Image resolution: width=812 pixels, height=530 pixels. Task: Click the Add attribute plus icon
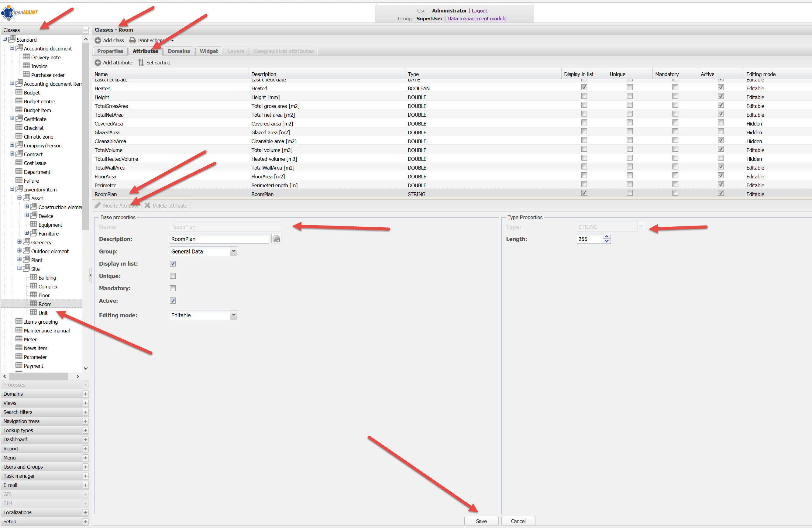[x=98, y=63]
